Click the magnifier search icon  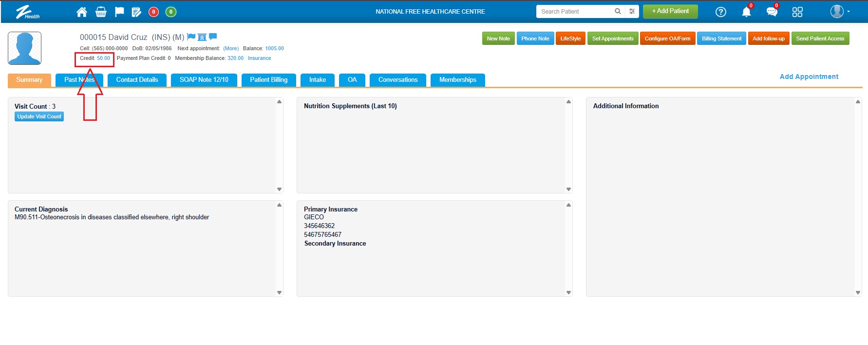[x=618, y=11]
